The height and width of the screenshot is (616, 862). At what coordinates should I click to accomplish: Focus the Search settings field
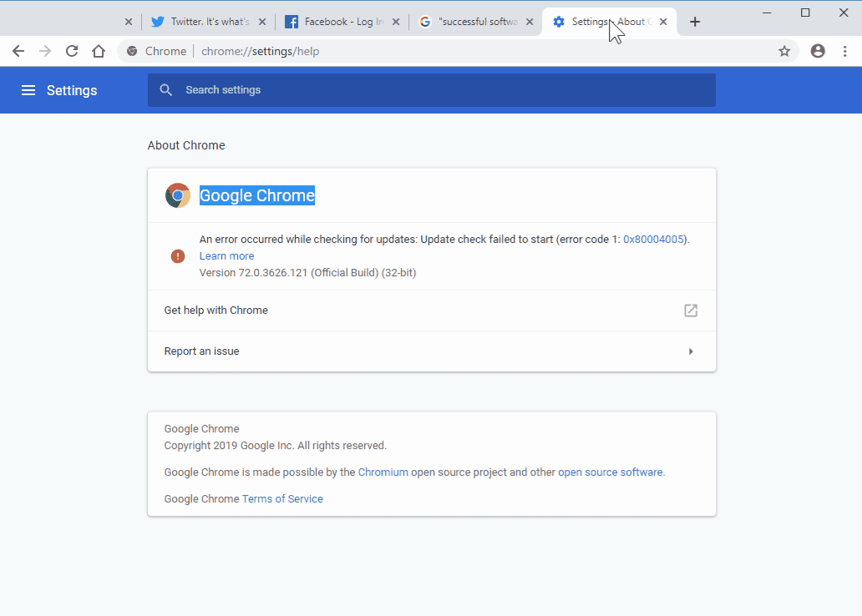pos(432,90)
